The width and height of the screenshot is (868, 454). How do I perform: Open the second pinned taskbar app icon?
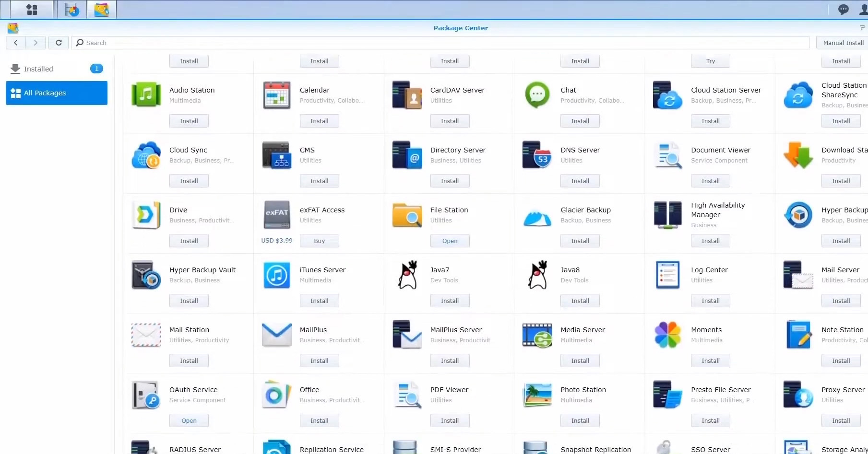click(x=72, y=10)
